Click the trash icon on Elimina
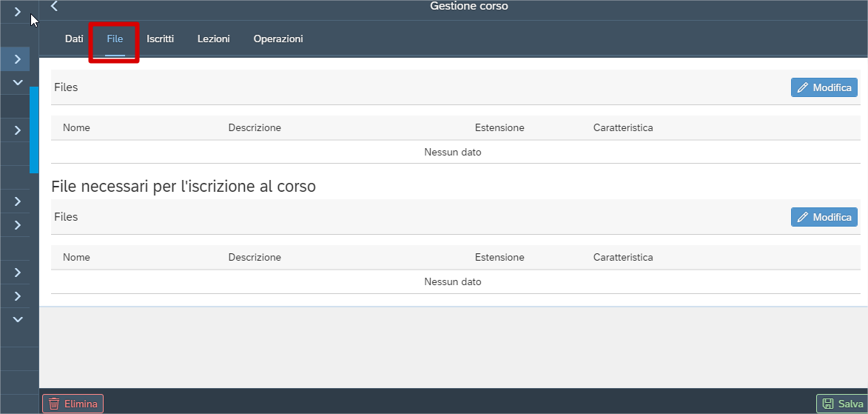The height and width of the screenshot is (414, 868). (54, 404)
